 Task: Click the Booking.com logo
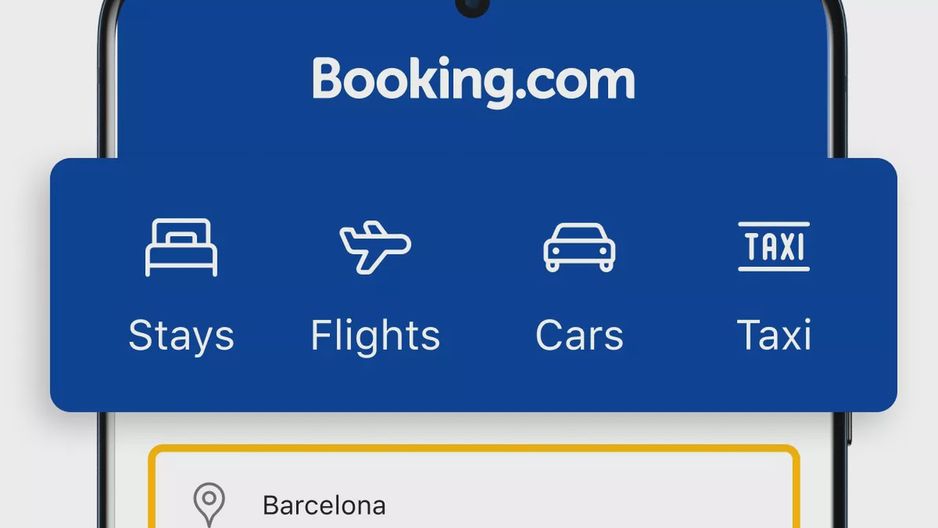[473, 82]
